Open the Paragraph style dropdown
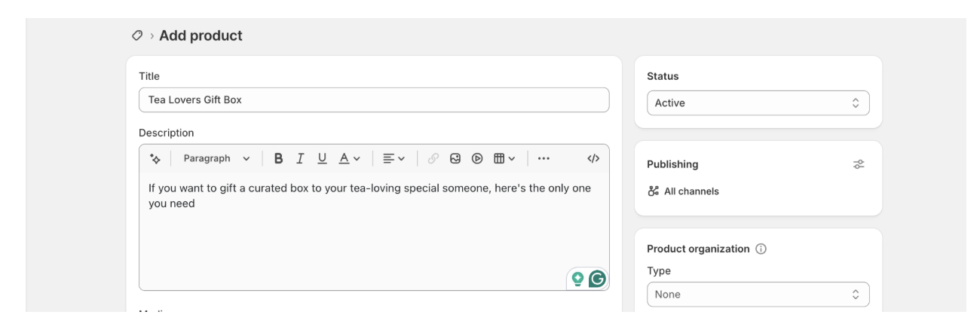The width and height of the screenshot is (980, 324). pos(216,158)
